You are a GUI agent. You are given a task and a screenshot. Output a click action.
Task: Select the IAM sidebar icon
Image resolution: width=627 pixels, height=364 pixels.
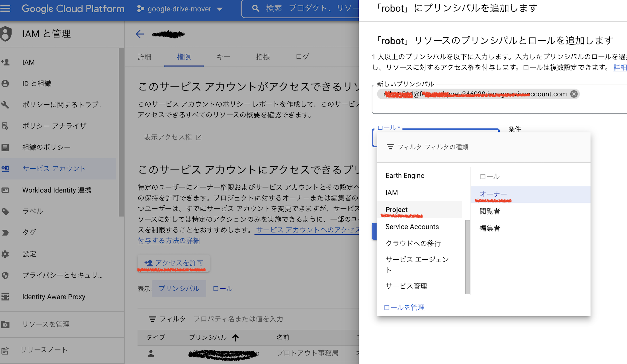click(x=6, y=62)
